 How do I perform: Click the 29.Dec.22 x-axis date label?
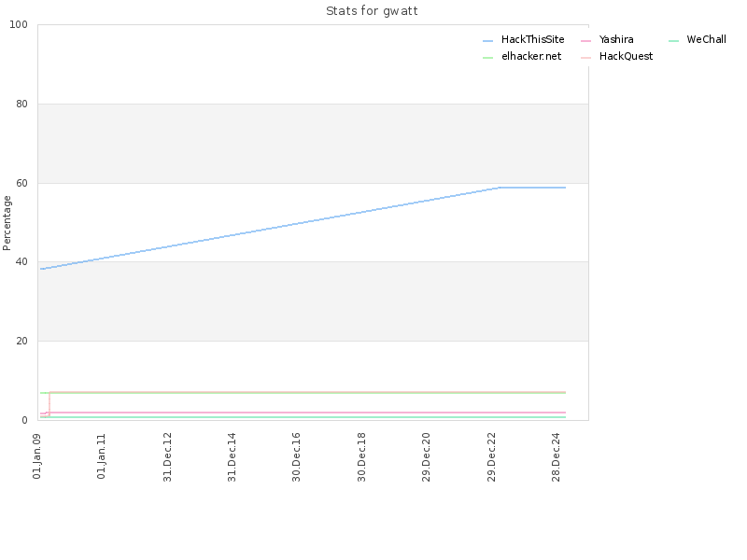point(491,457)
